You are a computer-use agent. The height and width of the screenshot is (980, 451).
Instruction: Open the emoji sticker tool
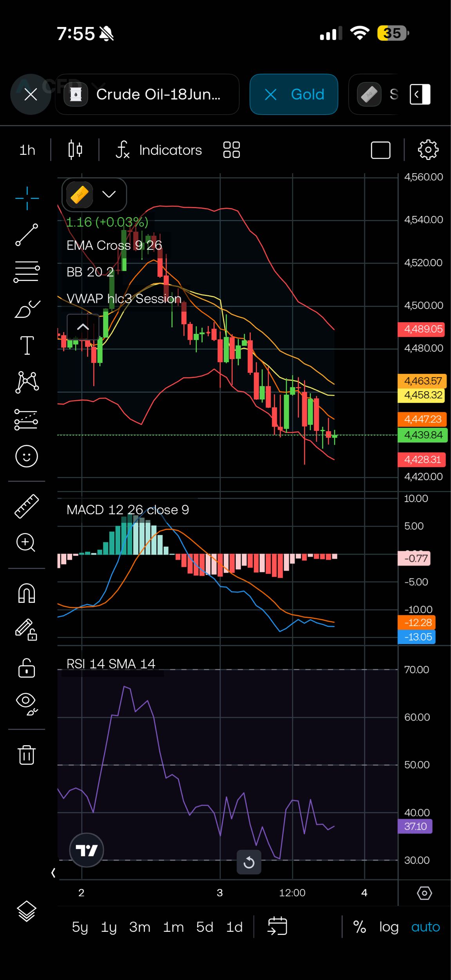pyautogui.click(x=27, y=456)
